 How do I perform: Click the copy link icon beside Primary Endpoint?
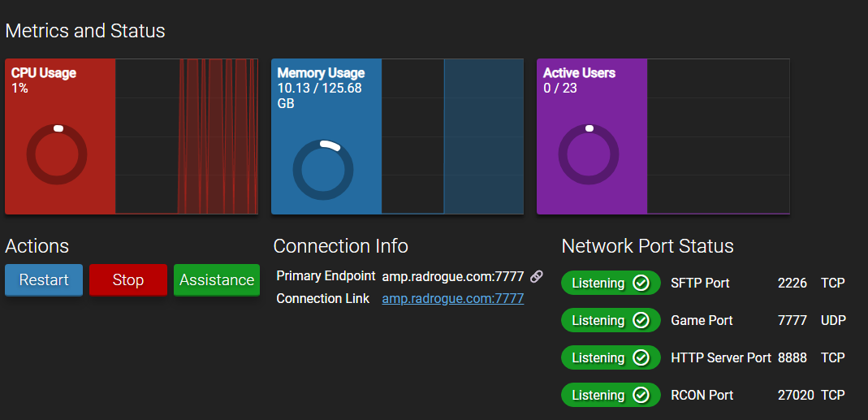click(x=536, y=276)
